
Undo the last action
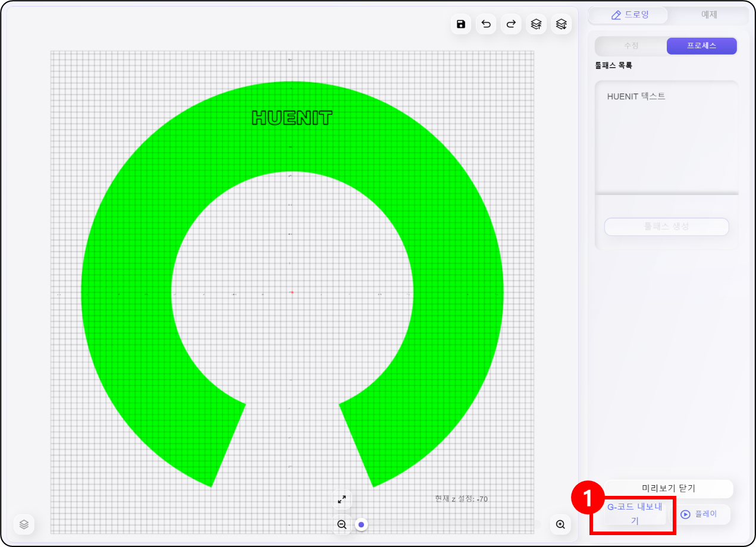(x=486, y=24)
